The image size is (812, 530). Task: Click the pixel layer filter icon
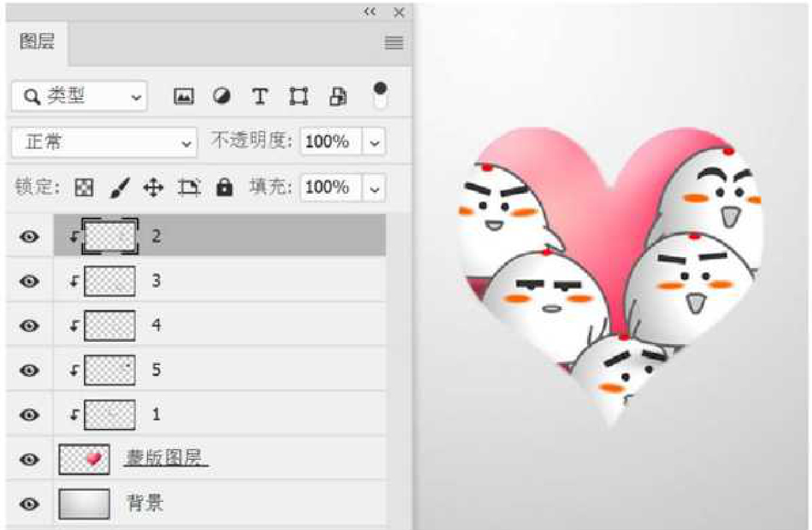point(183,96)
